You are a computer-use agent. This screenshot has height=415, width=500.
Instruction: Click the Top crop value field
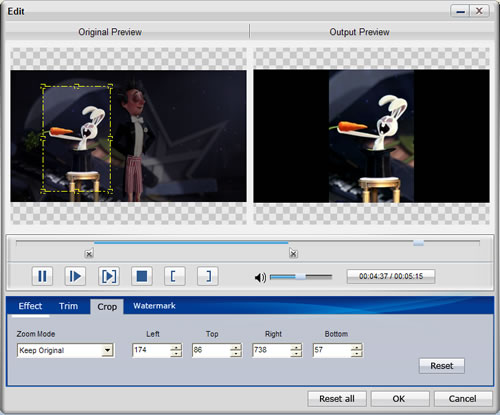(211, 350)
